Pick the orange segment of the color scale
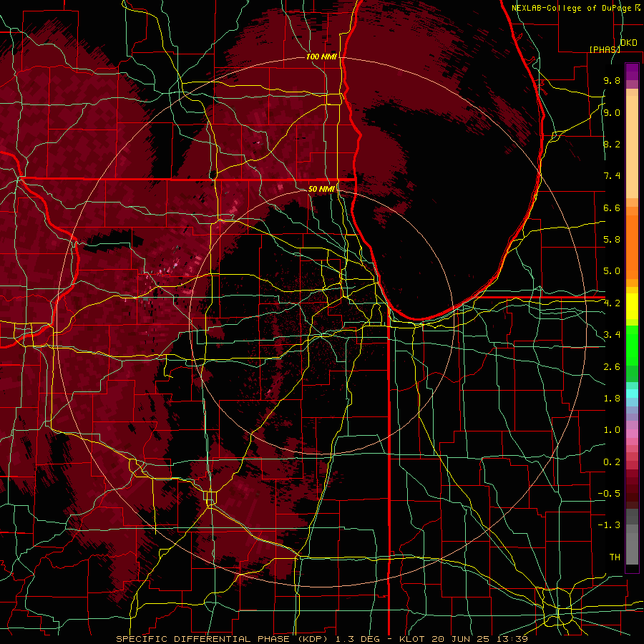644x644 pixels. click(632, 246)
